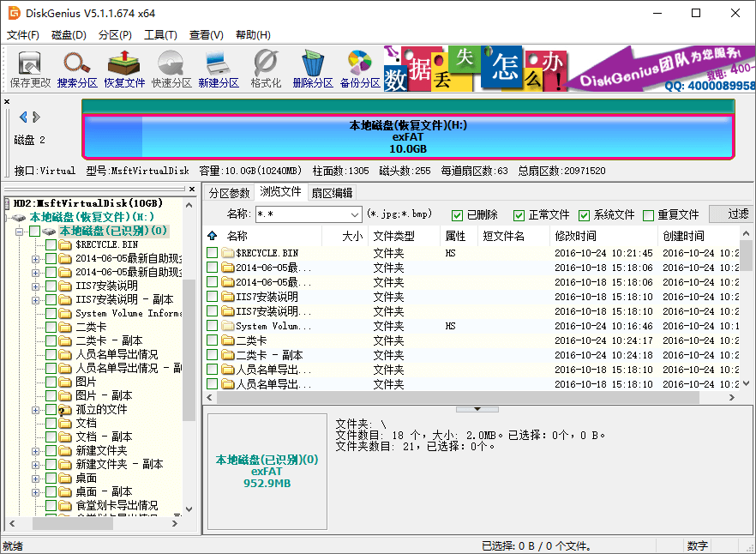
Task: Click the 文档 folder icon in tree
Action: (x=65, y=424)
